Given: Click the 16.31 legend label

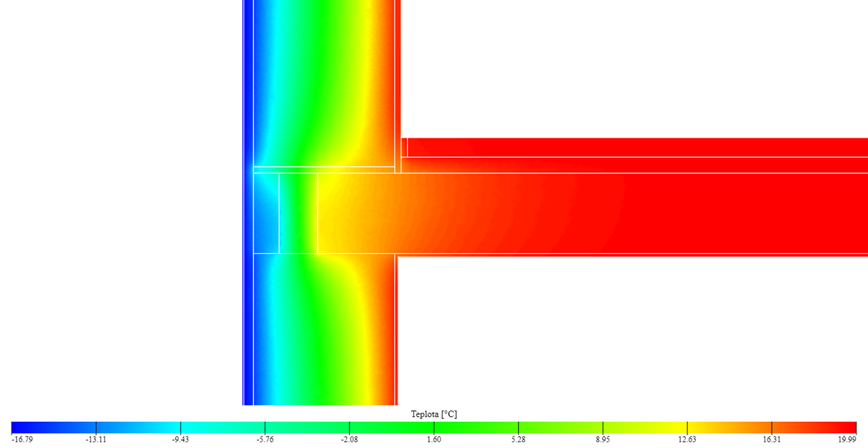Looking at the screenshot, I should (772, 439).
